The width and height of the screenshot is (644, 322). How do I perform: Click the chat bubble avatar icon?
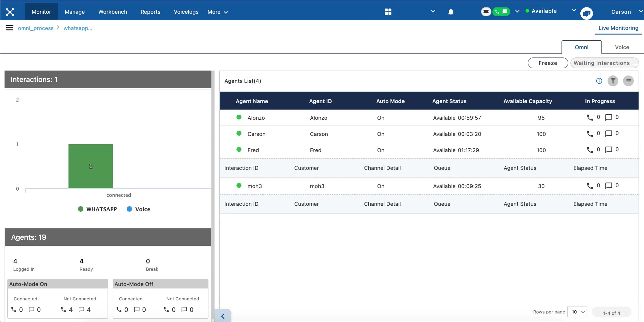point(587,13)
